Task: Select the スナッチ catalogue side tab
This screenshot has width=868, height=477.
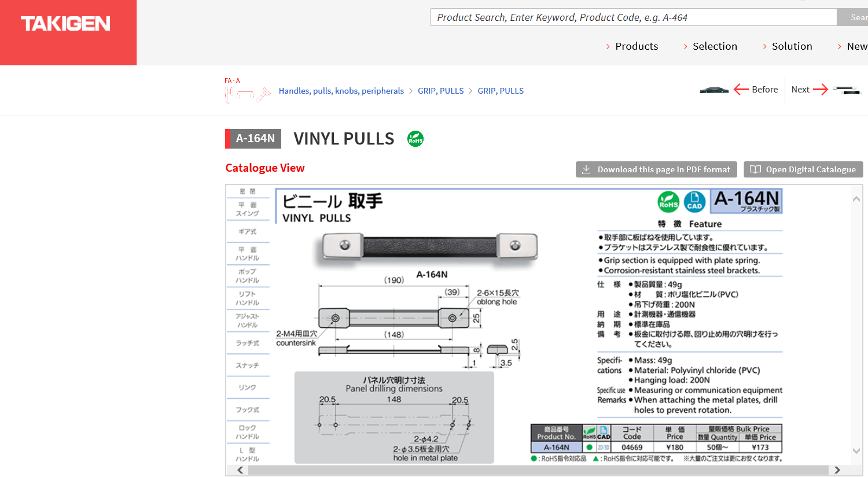Action: (x=248, y=366)
